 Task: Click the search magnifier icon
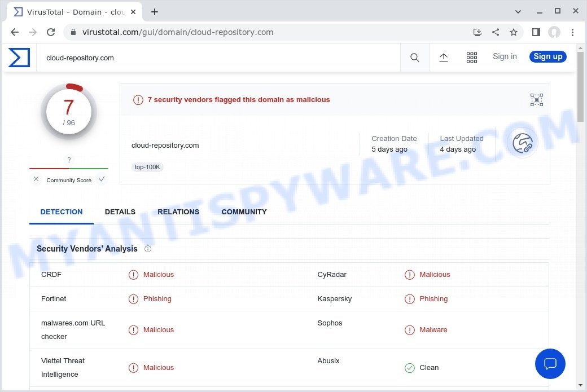(x=414, y=58)
